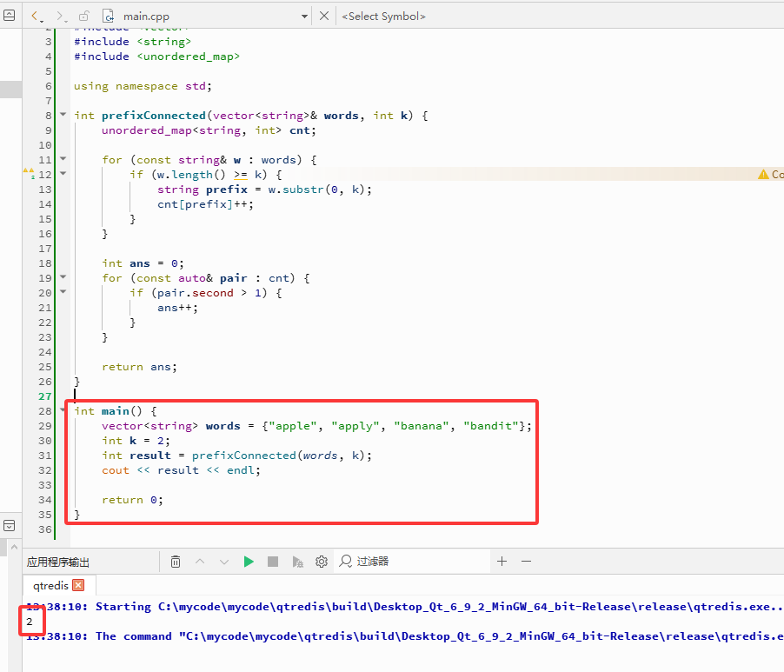Open application output settings gear
The image size is (784, 672).
322,562
